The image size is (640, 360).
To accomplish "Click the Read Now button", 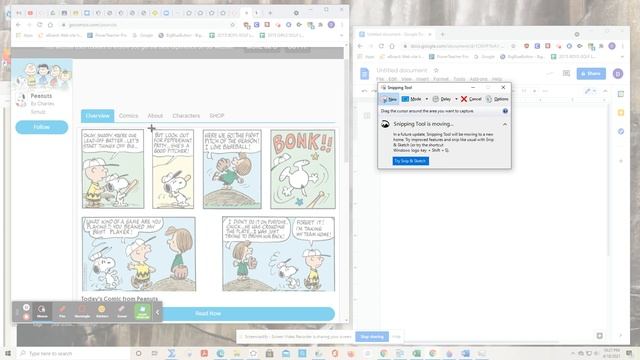I will tap(208, 313).
